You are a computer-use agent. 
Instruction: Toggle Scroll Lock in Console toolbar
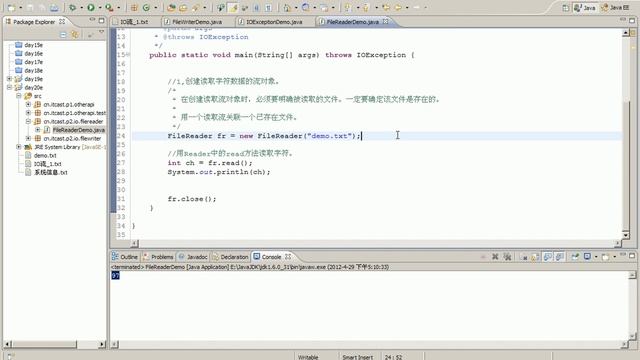click(535, 257)
